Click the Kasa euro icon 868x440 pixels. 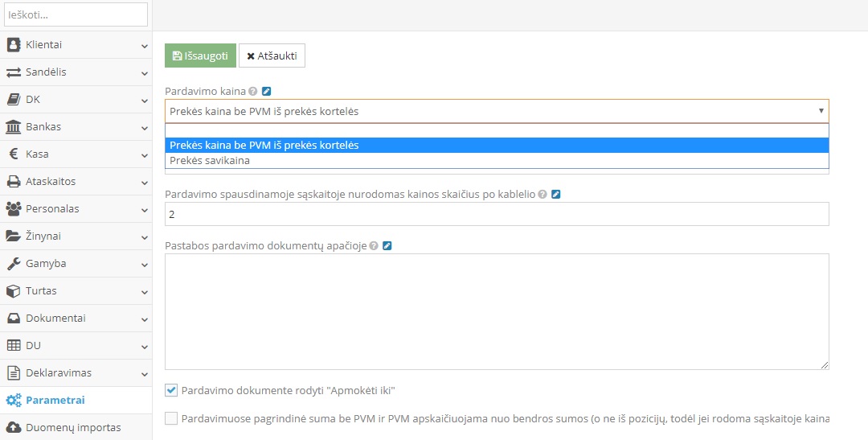(14, 154)
